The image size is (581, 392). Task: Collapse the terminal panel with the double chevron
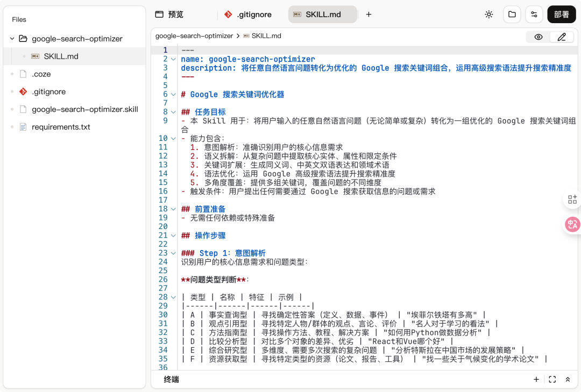click(568, 379)
